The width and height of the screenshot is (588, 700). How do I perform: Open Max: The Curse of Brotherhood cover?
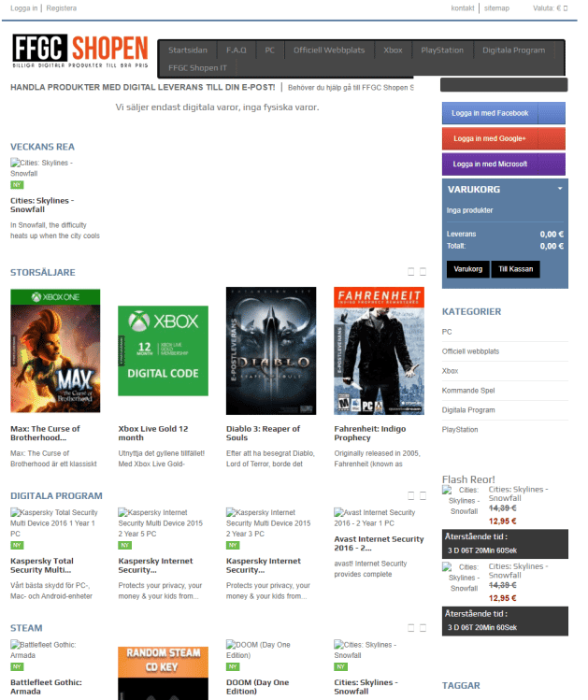[x=55, y=350]
